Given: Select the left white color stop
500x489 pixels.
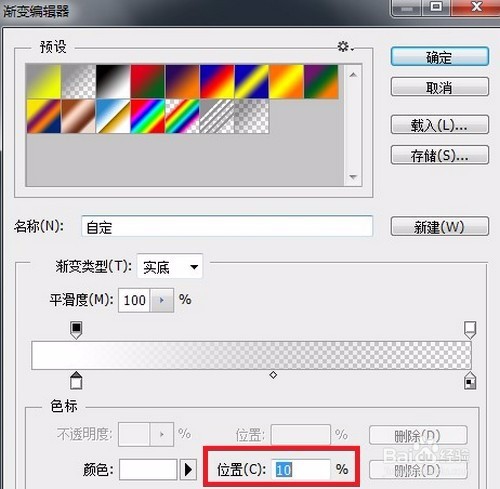Looking at the screenshot, I should 76,380.
